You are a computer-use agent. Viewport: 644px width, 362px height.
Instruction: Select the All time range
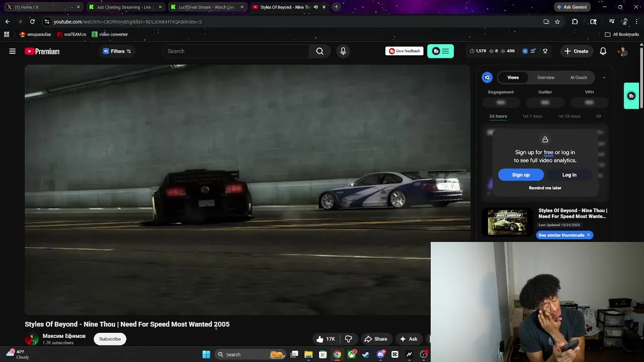[599, 116]
